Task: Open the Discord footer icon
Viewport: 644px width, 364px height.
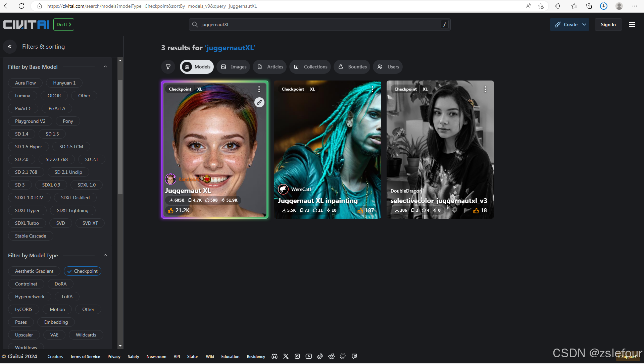Action: pos(275,356)
